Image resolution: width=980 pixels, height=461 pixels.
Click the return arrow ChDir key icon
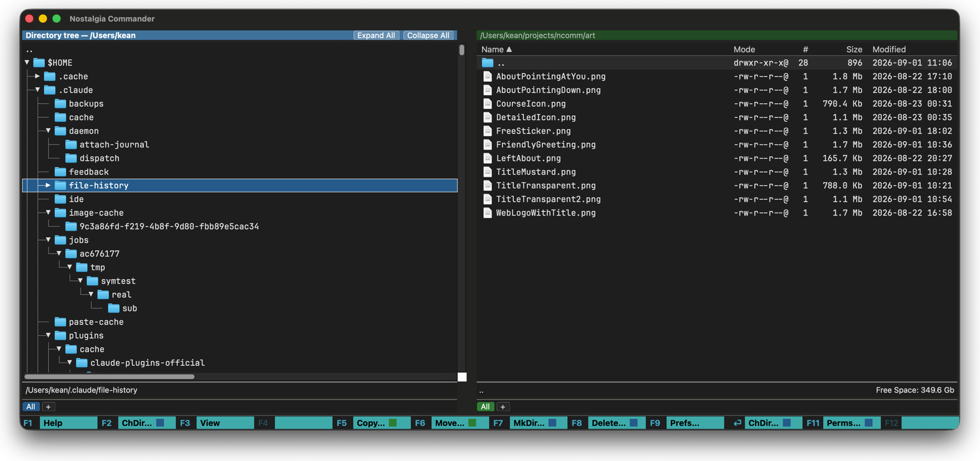click(737, 423)
